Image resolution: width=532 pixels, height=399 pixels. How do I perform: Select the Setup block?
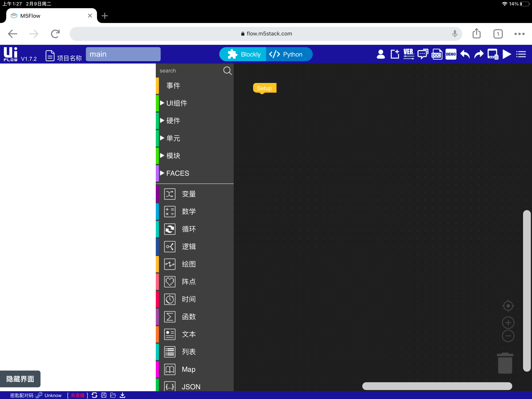(265, 88)
